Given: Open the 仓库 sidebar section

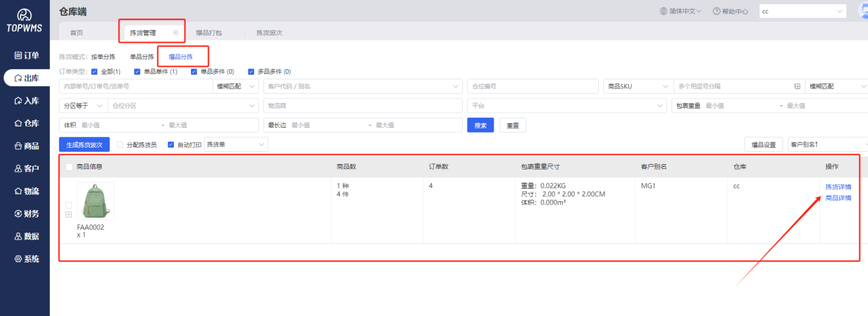Looking at the screenshot, I should tap(18, 123).
